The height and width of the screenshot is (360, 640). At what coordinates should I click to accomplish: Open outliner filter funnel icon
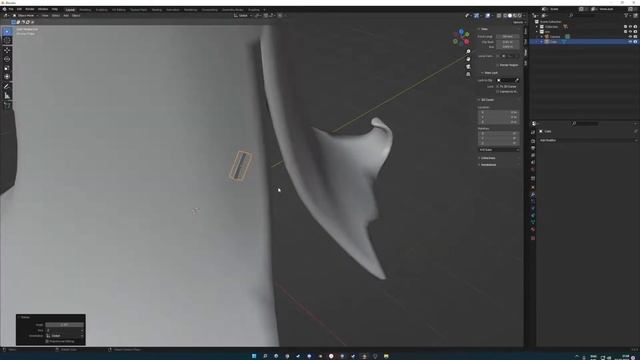point(626,16)
